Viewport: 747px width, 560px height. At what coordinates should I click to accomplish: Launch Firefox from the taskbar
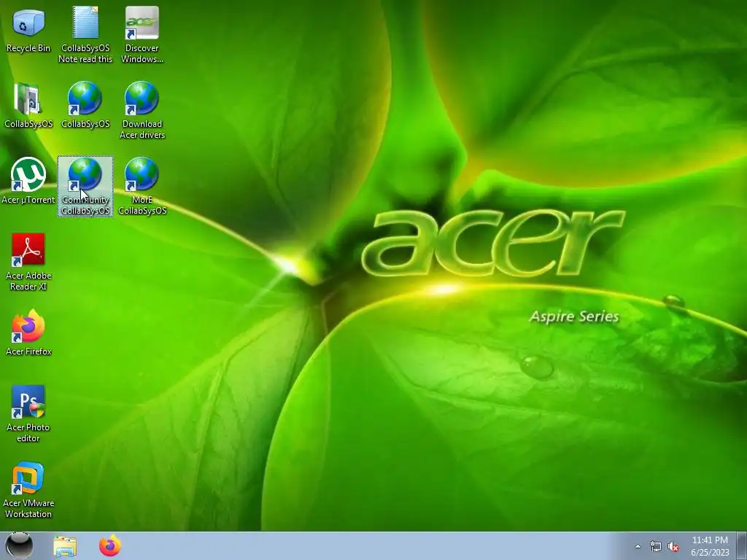[110, 545]
